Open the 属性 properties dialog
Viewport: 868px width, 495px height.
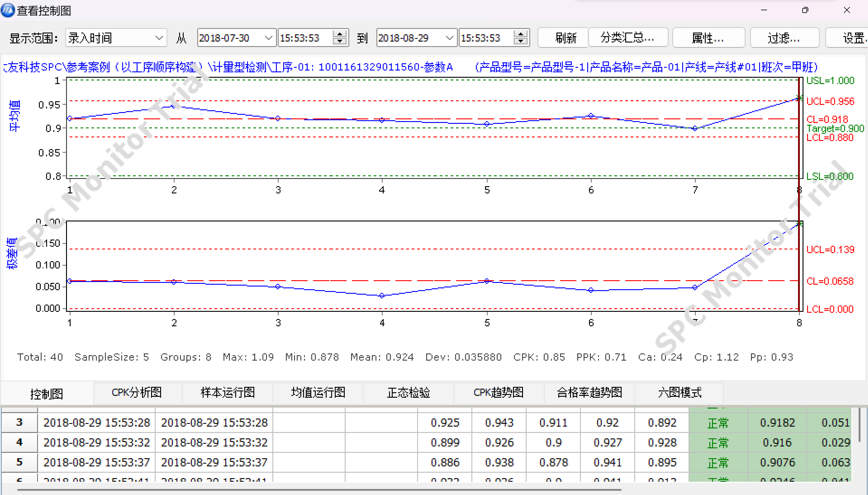click(x=708, y=37)
